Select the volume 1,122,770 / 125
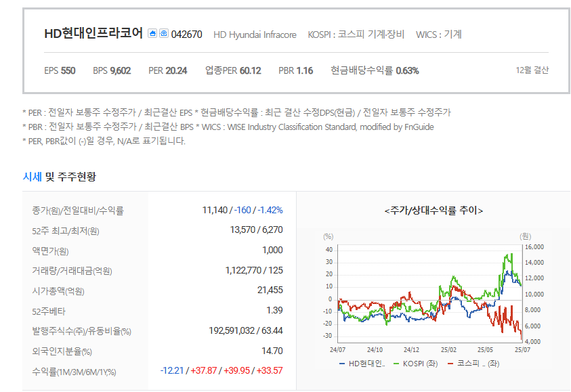Screen dimensions: 571x392 point(254,270)
